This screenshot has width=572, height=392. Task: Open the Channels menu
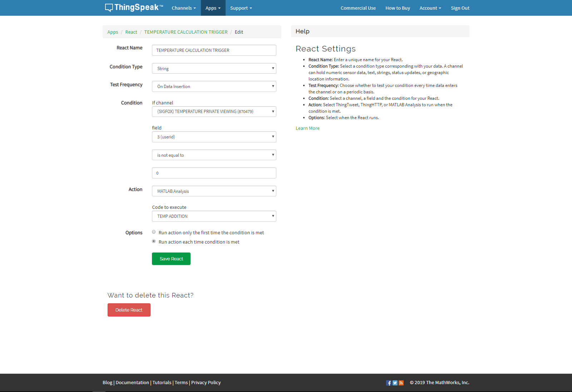pos(183,8)
